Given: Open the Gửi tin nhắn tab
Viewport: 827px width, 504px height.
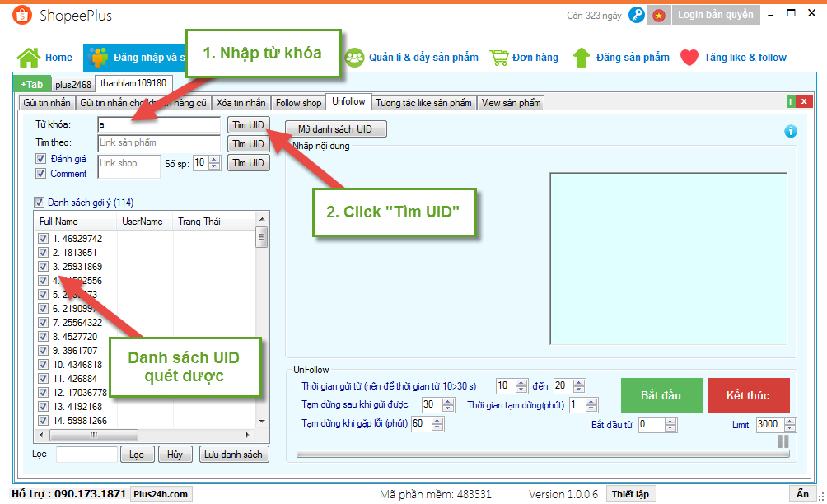Looking at the screenshot, I should (x=47, y=103).
